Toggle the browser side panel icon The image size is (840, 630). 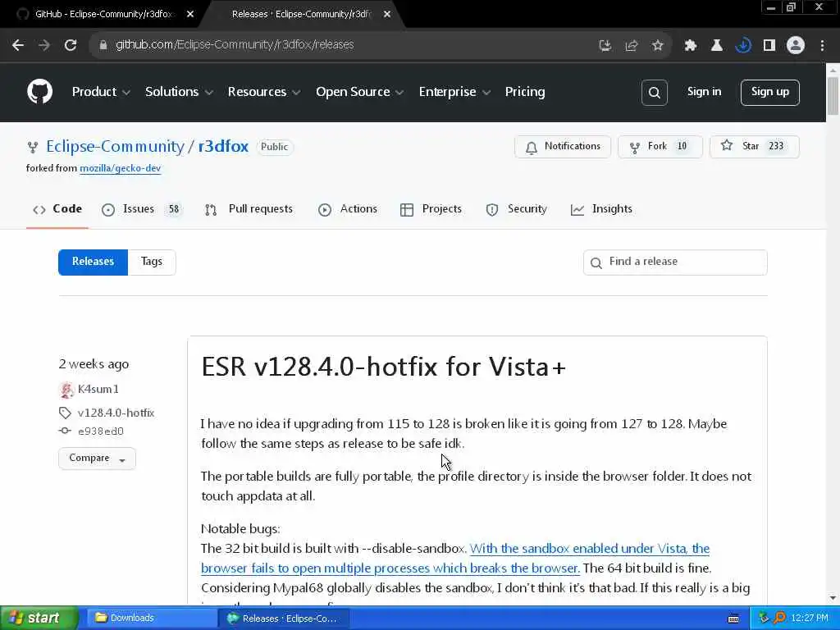[769, 46]
